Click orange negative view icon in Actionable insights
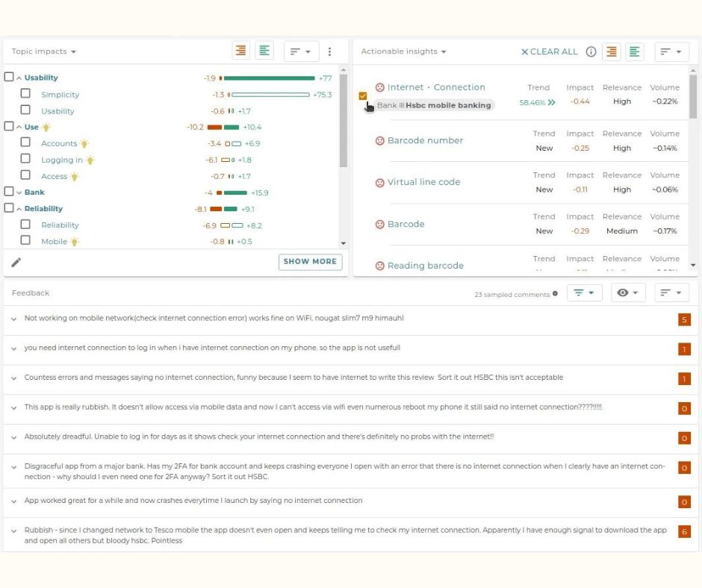The image size is (702, 588). [612, 51]
